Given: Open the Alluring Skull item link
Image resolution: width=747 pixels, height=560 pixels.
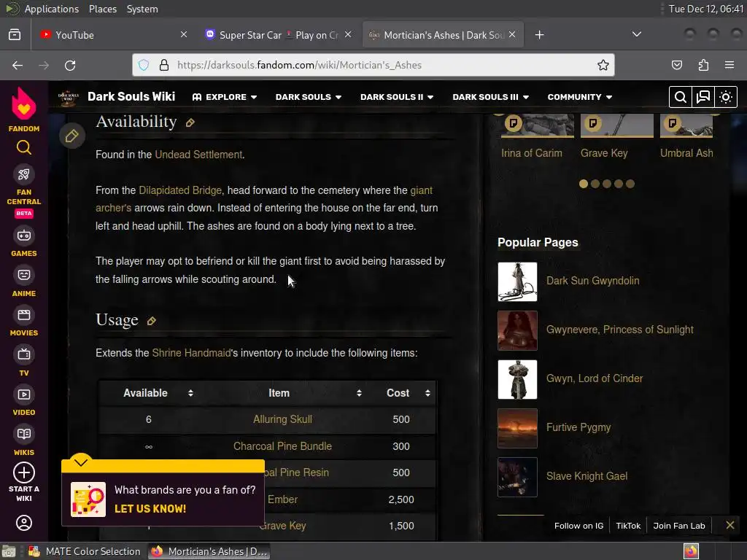Looking at the screenshot, I should coord(282,419).
